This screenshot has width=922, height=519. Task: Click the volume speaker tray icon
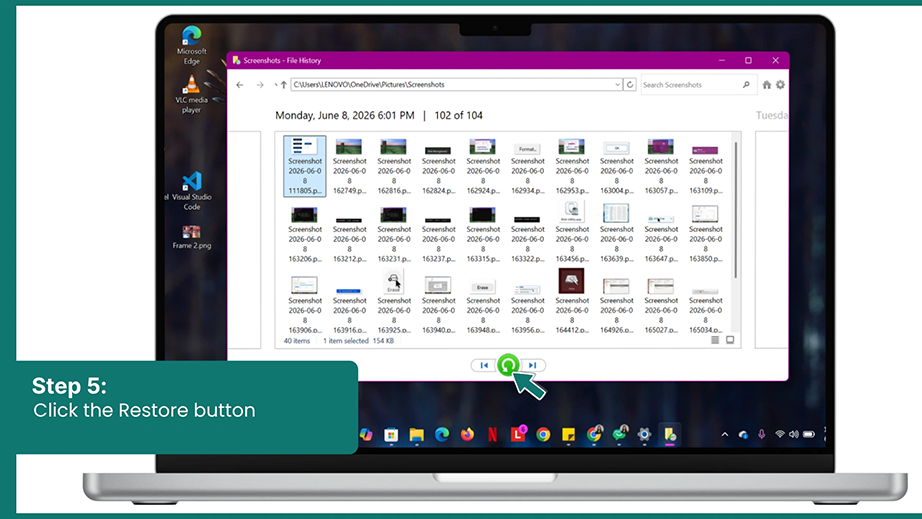[x=794, y=434]
